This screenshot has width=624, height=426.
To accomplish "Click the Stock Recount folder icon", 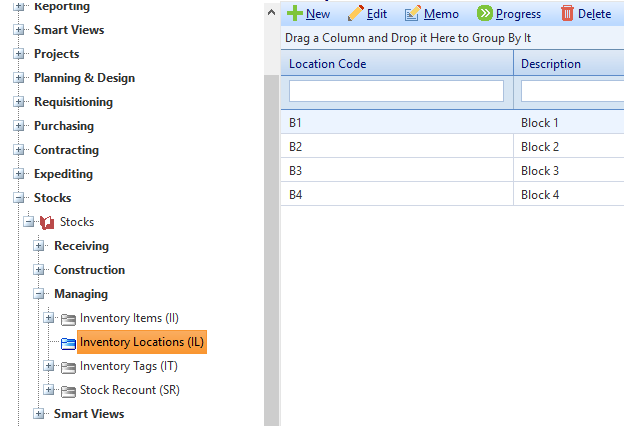I will coord(68,391).
